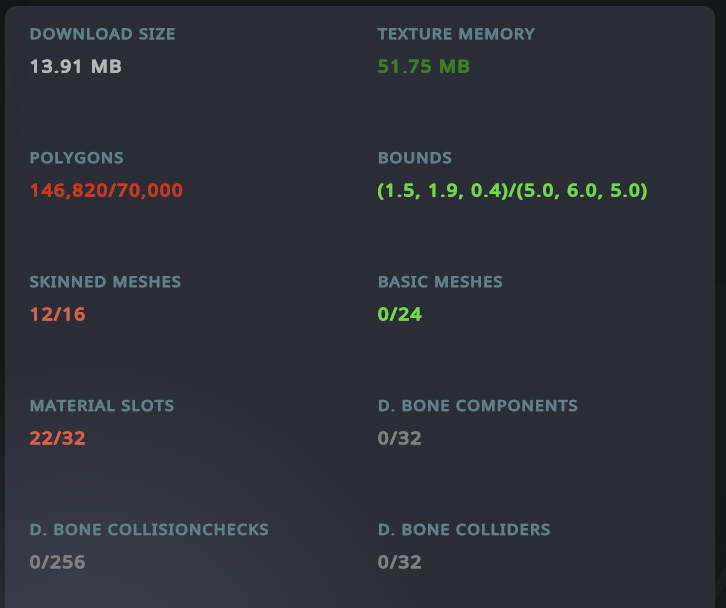The height and width of the screenshot is (608, 726).
Task: Click the Skinned Meshes label
Action: click(x=105, y=282)
